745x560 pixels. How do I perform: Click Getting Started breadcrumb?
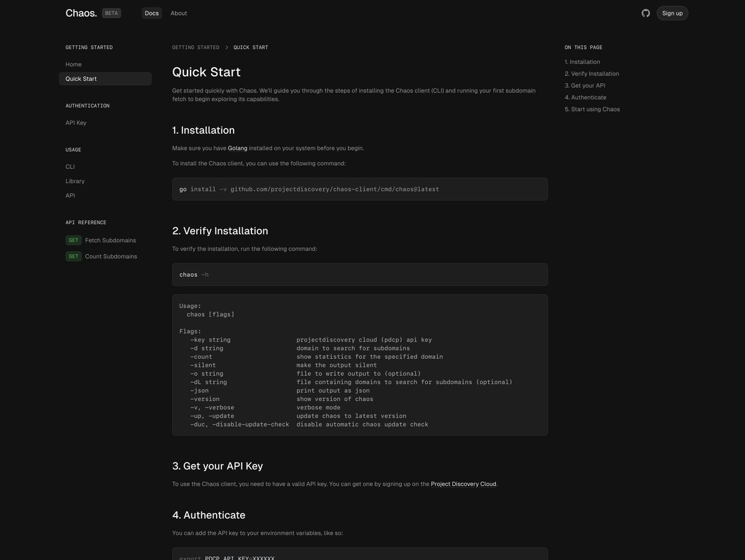coord(196,47)
